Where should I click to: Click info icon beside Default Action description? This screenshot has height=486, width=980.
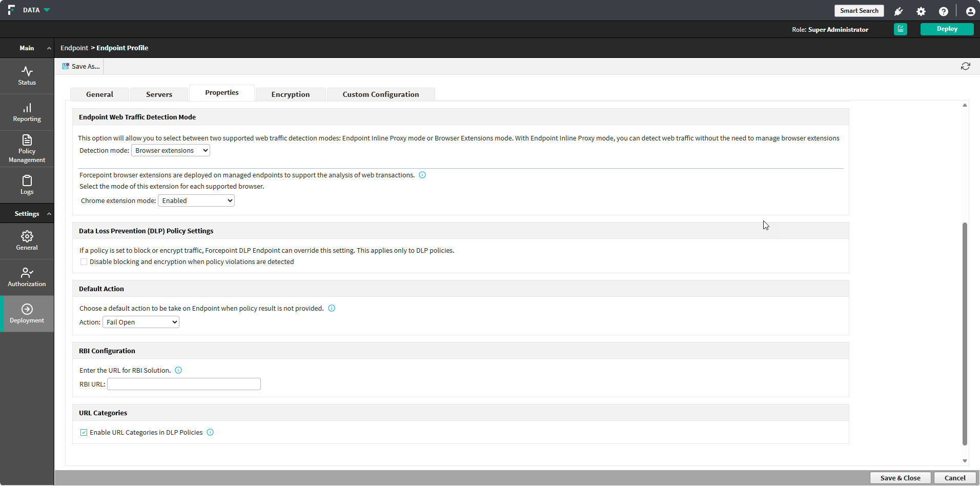pyautogui.click(x=332, y=308)
